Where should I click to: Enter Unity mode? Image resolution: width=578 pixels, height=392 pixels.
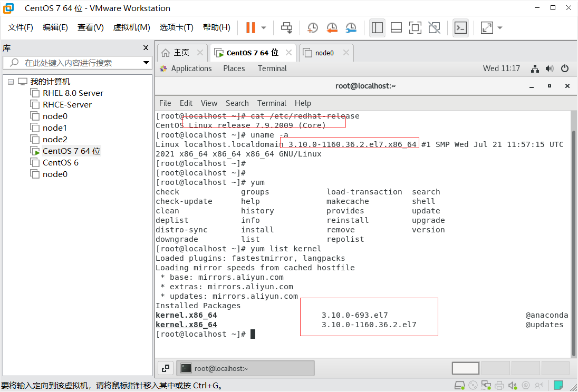[435, 28]
